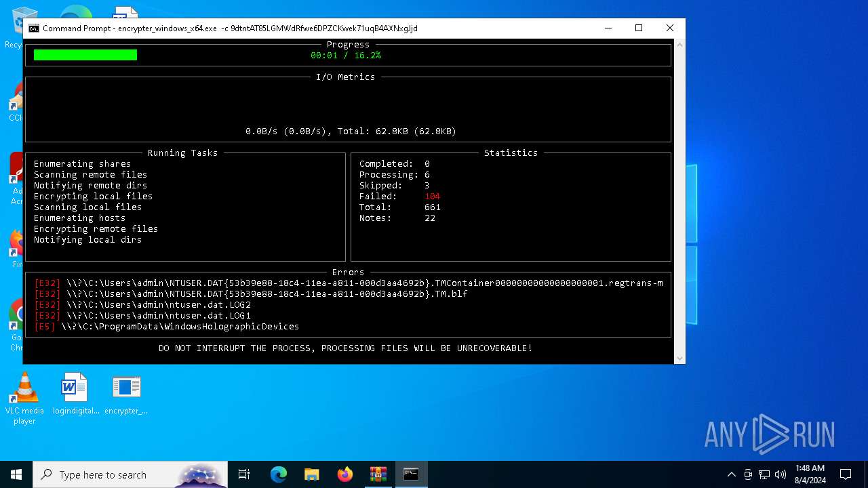Open the network status tray icon
868x488 pixels.
point(764,474)
